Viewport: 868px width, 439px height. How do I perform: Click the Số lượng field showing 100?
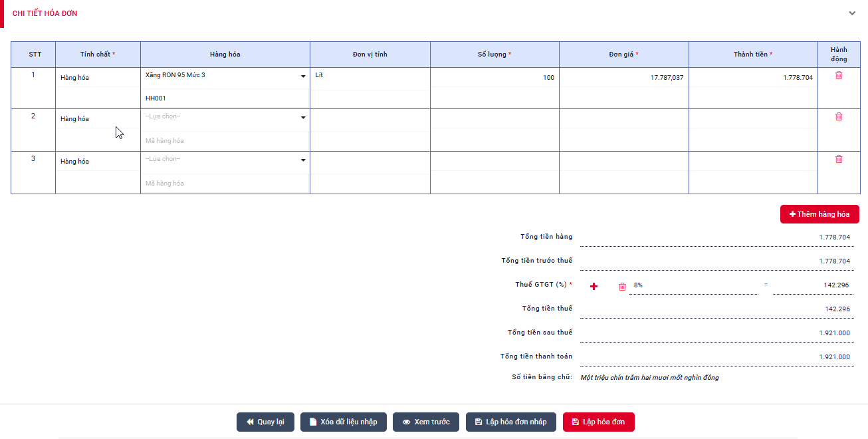tap(494, 78)
